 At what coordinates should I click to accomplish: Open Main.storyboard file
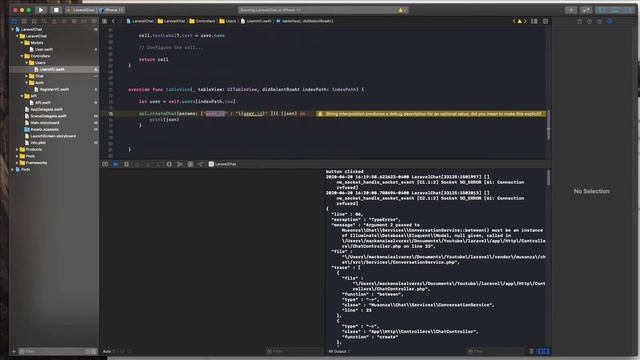[x=44, y=123]
